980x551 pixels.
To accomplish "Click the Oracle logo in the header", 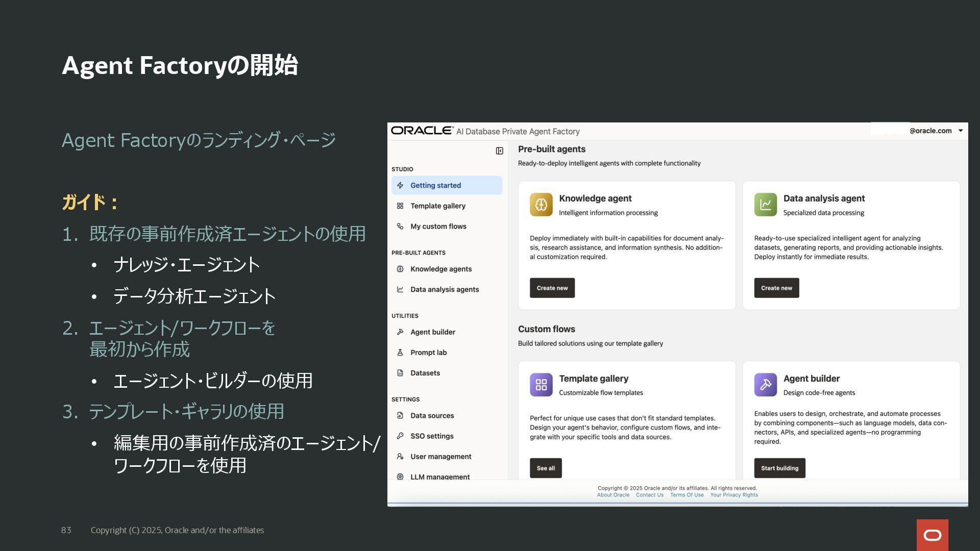I will 422,131.
